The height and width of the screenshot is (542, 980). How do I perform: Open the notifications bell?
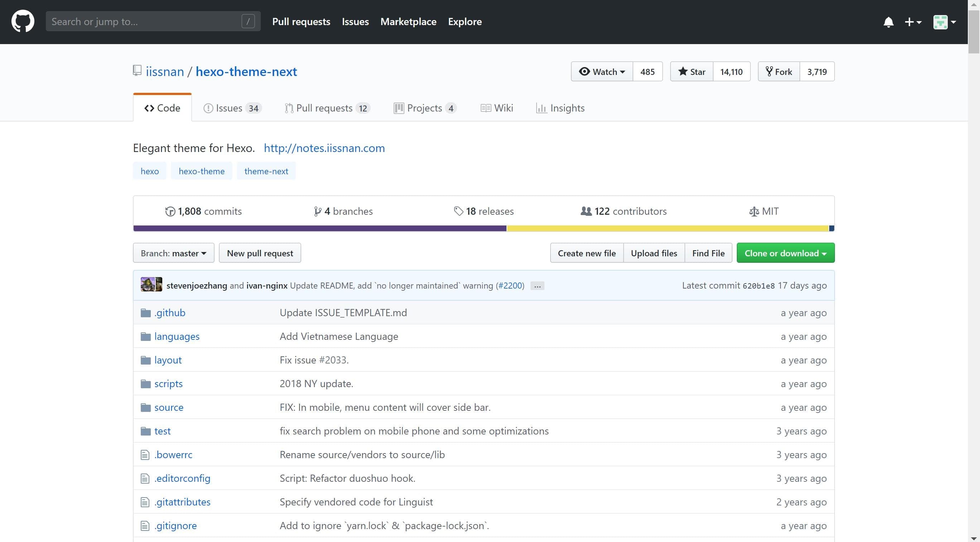click(888, 22)
